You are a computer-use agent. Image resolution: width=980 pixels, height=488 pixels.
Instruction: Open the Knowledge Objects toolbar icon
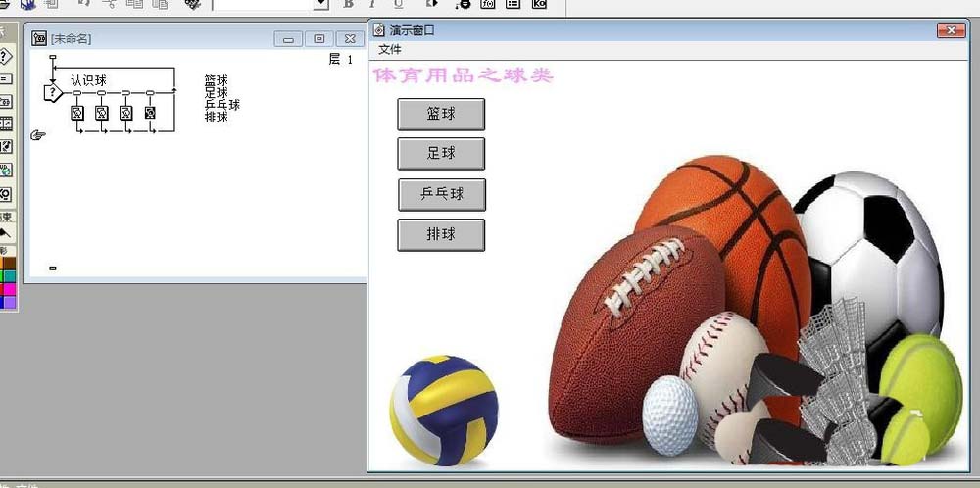click(x=539, y=4)
